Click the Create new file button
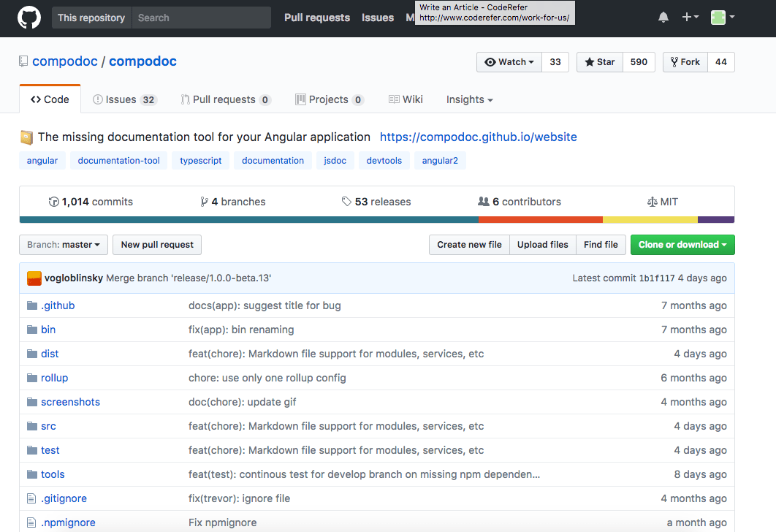This screenshot has height=532, width=776. tap(469, 245)
